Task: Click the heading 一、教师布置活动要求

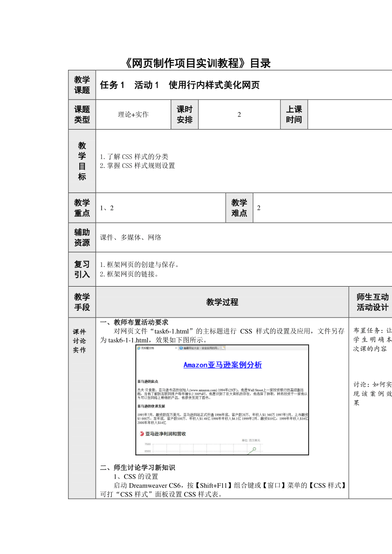Action: pos(134,322)
